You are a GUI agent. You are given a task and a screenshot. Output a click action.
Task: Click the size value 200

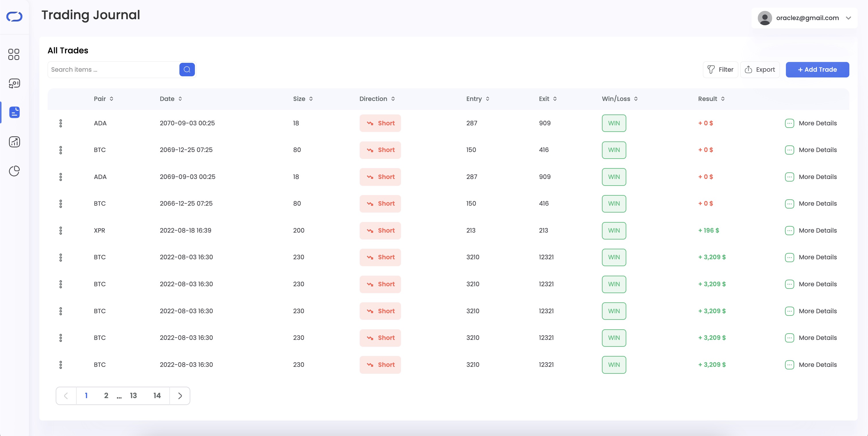299,231
